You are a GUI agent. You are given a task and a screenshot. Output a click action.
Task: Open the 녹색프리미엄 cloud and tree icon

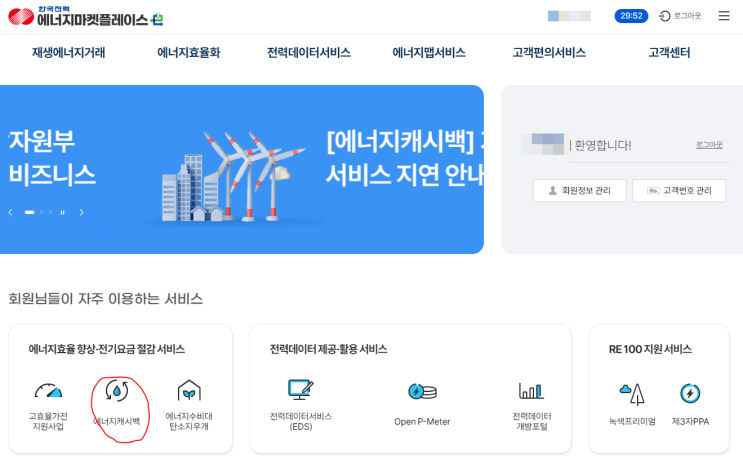click(632, 394)
